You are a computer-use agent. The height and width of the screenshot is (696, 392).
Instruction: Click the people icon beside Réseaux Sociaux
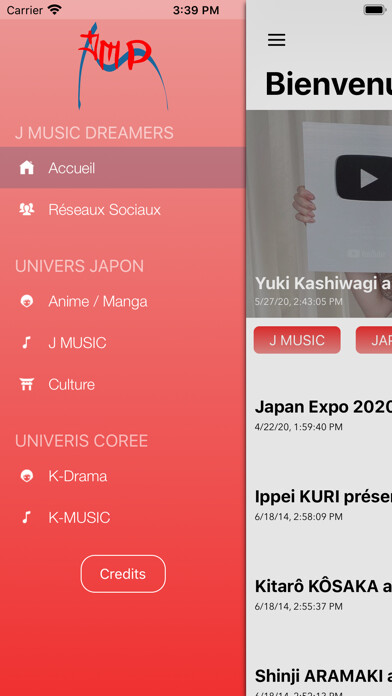[27, 209]
